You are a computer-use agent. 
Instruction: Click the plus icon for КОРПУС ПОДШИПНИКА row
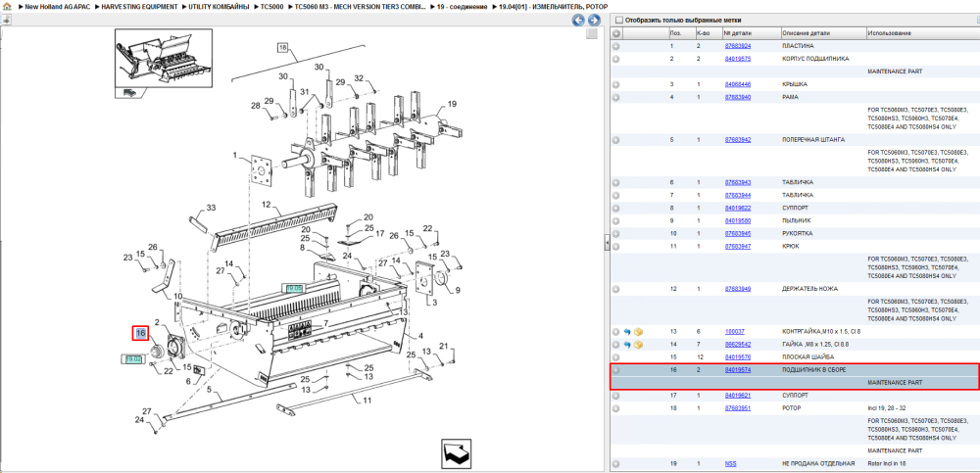(x=615, y=59)
